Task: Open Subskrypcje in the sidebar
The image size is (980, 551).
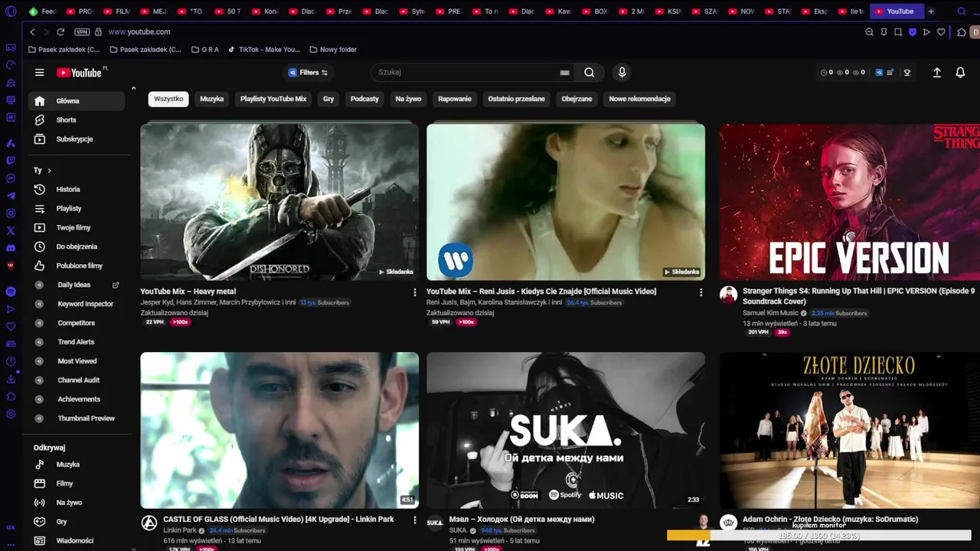Action: pos(77,139)
